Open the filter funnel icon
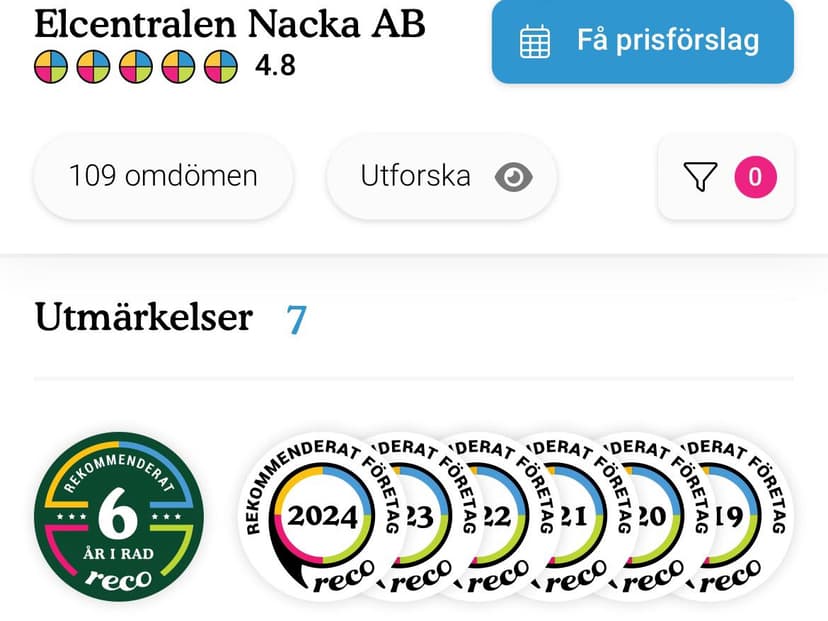The height and width of the screenshot is (621, 828). pos(700,176)
